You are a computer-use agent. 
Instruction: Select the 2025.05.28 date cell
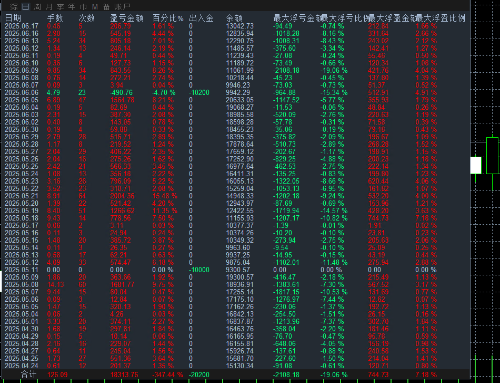point(22,144)
